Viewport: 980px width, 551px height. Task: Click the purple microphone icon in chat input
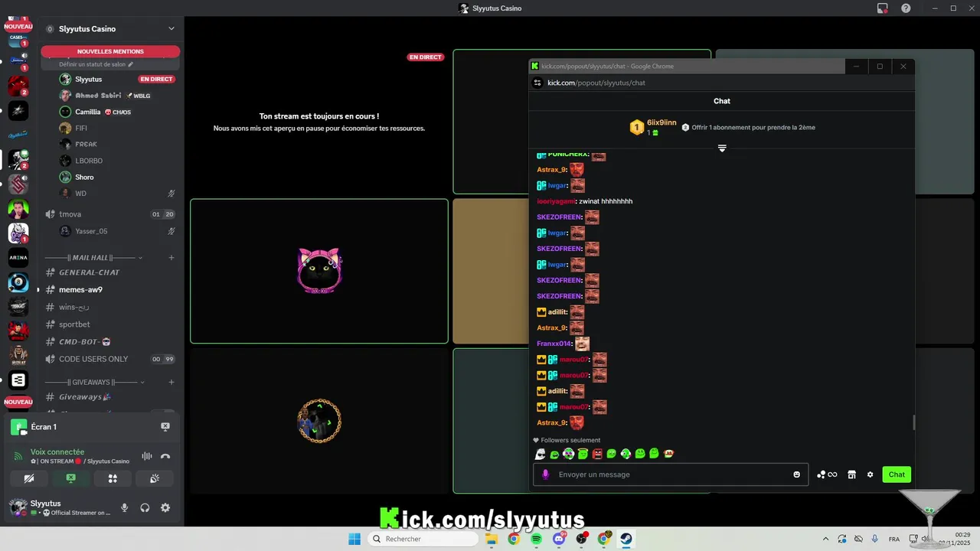point(546,474)
